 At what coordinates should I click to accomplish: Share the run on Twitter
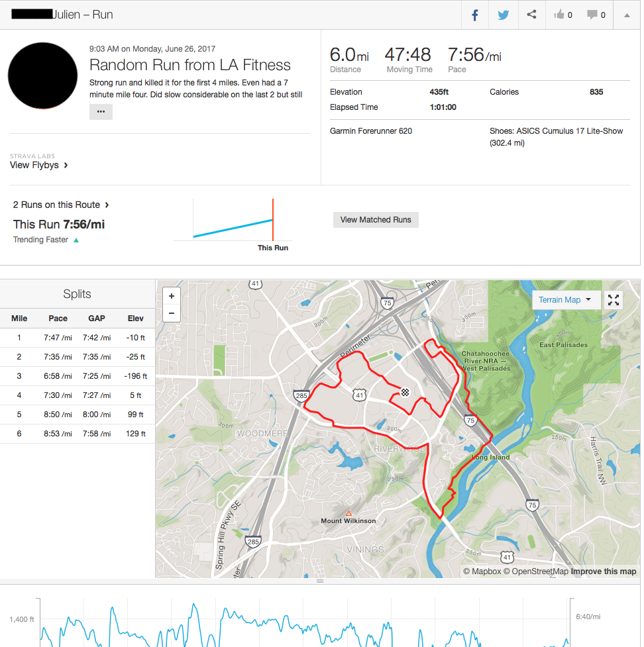(504, 15)
